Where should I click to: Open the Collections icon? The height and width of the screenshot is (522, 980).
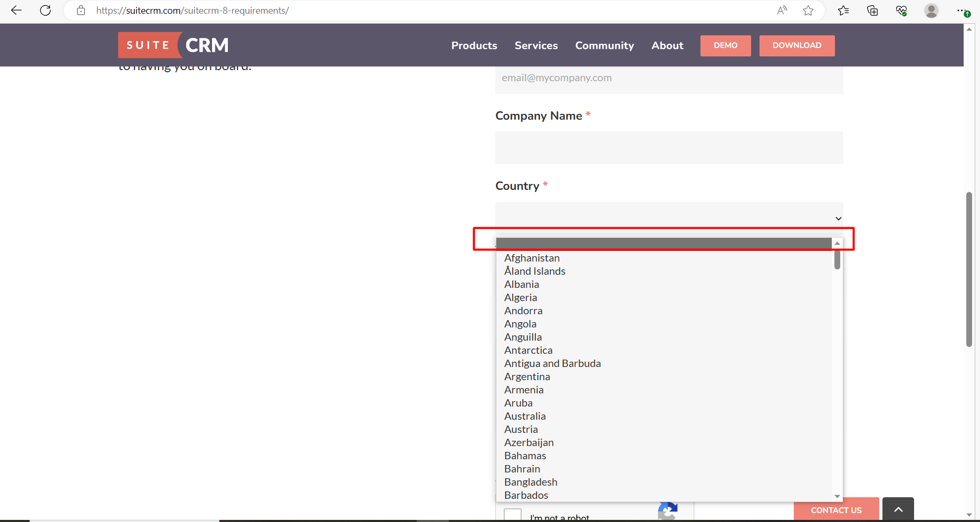(872, 11)
